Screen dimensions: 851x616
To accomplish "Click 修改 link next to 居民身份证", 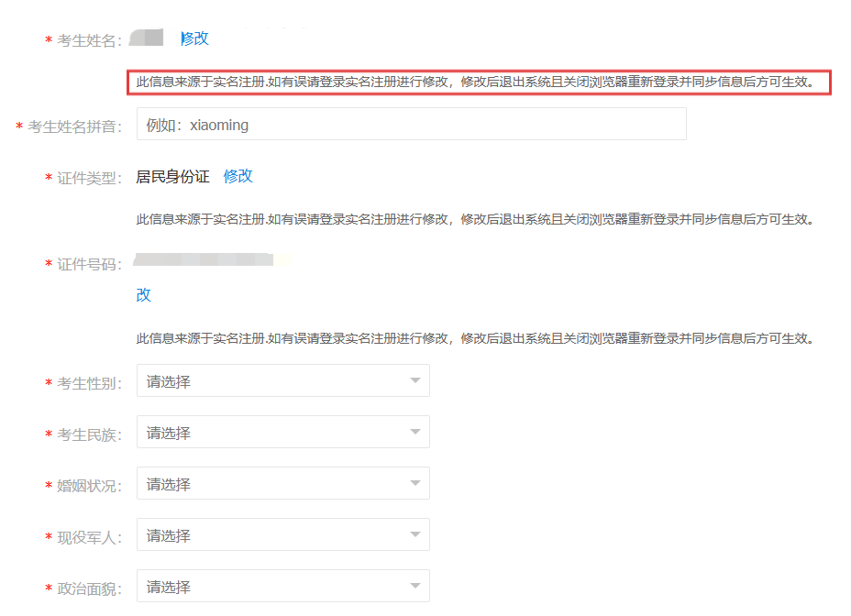I will click(238, 176).
